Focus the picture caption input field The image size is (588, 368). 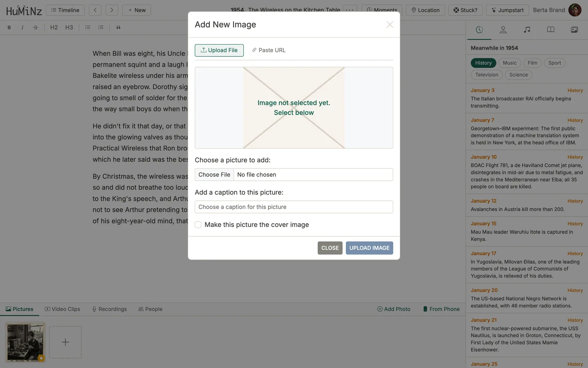pyautogui.click(x=294, y=207)
